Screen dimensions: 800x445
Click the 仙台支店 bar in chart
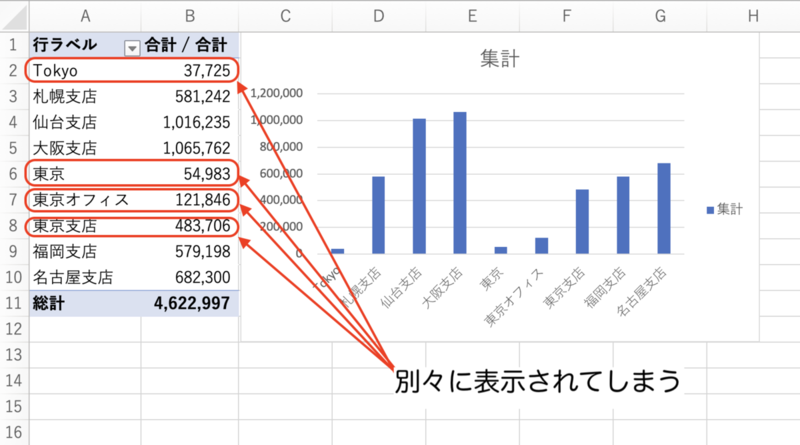(x=419, y=186)
